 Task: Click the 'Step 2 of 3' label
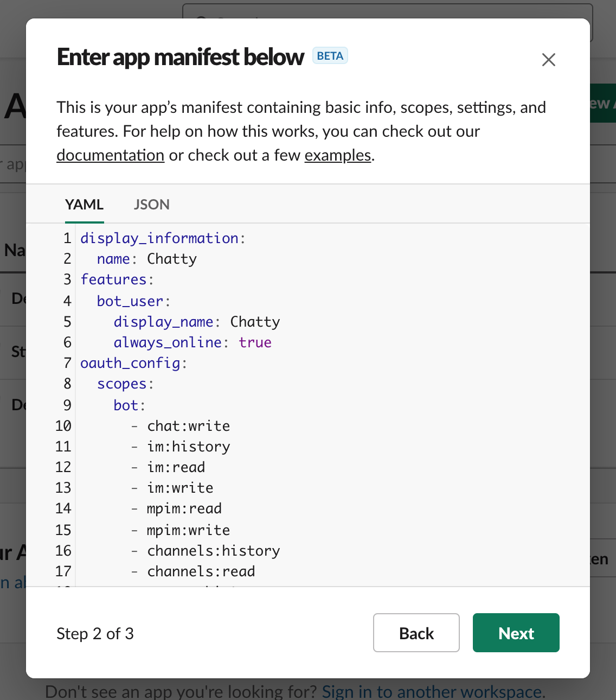pyautogui.click(x=95, y=633)
